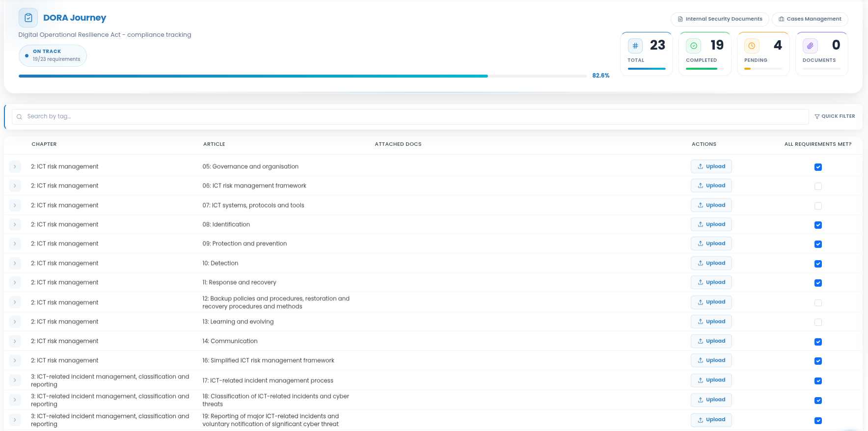The width and height of the screenshot is (868, 431).
Task: Uncheck requirements met for 17: ICT-related incident management process
Action: pyautogui.click(x=818, y=381)
